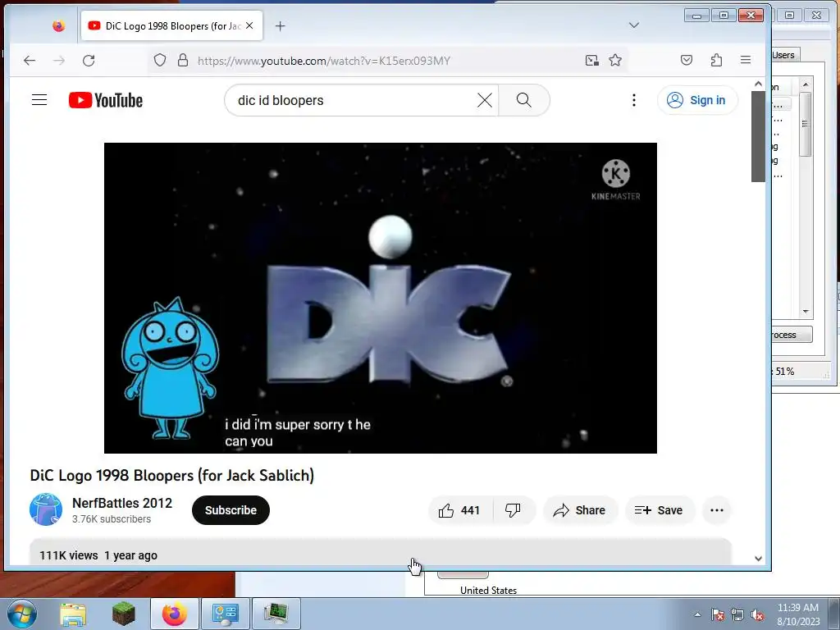
Task: Open the Task Manager taskbar icon
Action: (276, 614)
